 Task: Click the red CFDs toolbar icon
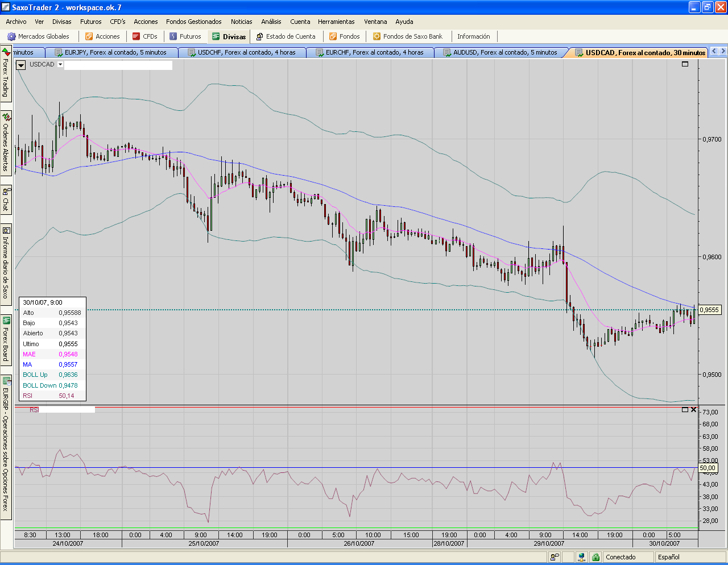[136, 36]
